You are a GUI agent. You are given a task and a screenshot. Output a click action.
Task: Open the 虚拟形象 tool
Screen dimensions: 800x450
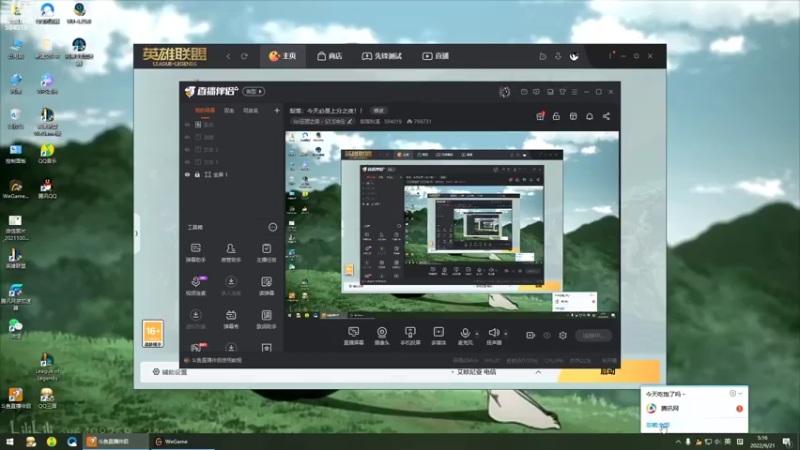coord(195,319)
